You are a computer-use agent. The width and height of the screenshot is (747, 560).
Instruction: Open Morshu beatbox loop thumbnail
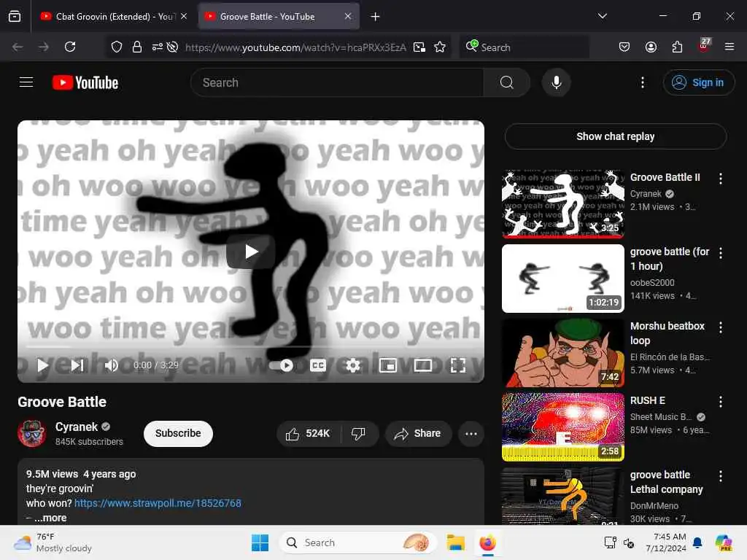[x=562, y=353]
